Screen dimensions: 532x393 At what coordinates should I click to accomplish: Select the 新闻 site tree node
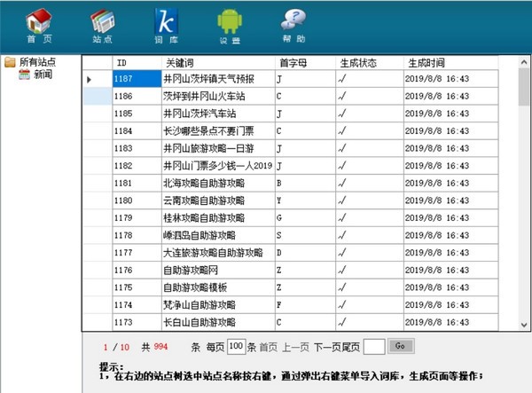[43, 75]
